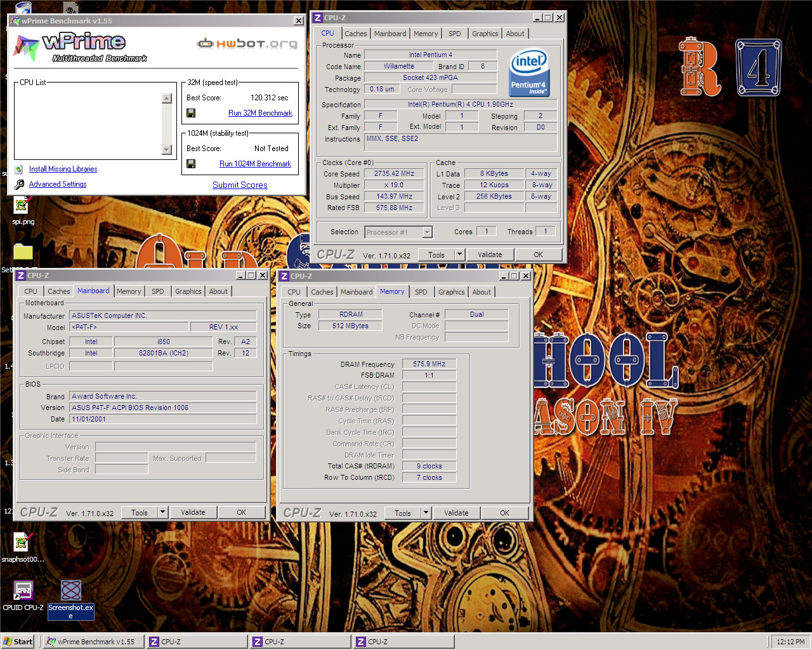Click Submit Scores link
The width and height of the screenshot is (812, 650).
click(x=240, y=185)
